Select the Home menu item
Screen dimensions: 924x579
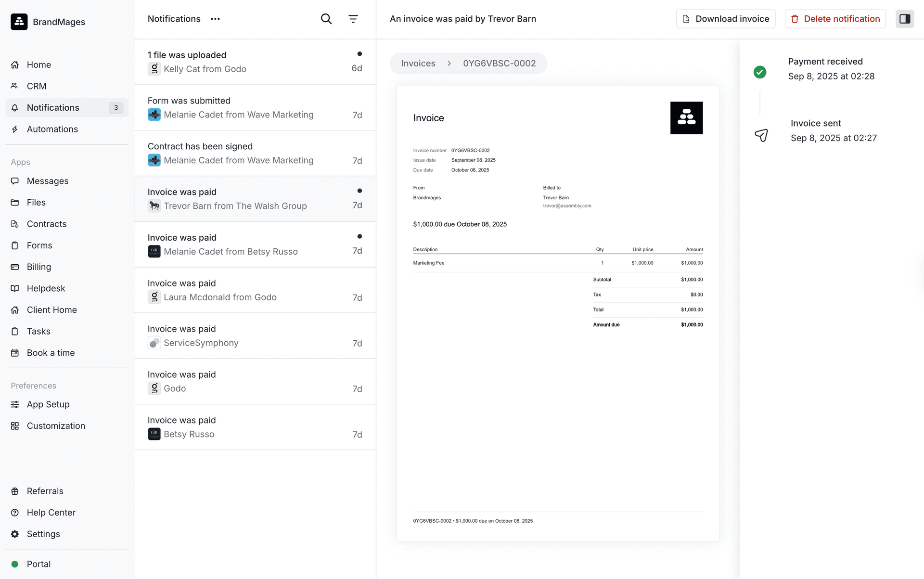pyautogui.click(x=38, y=64)
